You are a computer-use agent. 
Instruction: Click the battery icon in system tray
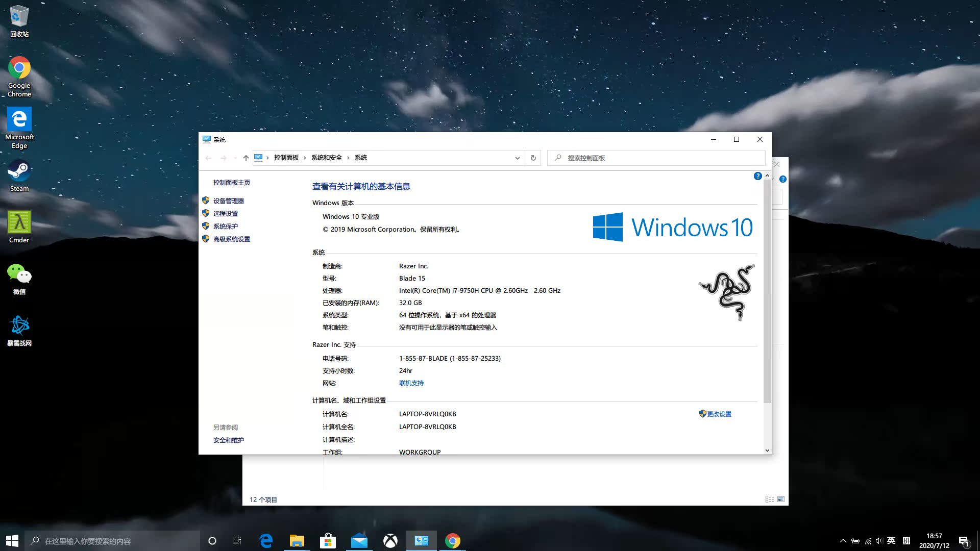point(855,541)
